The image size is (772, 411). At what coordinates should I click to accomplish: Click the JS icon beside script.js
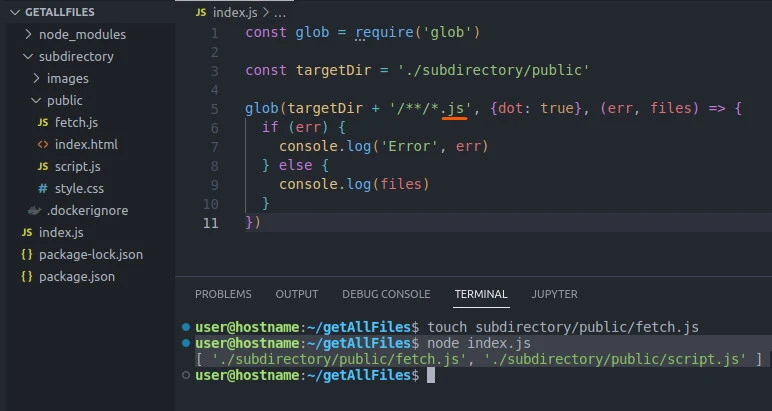click(43, 167)
